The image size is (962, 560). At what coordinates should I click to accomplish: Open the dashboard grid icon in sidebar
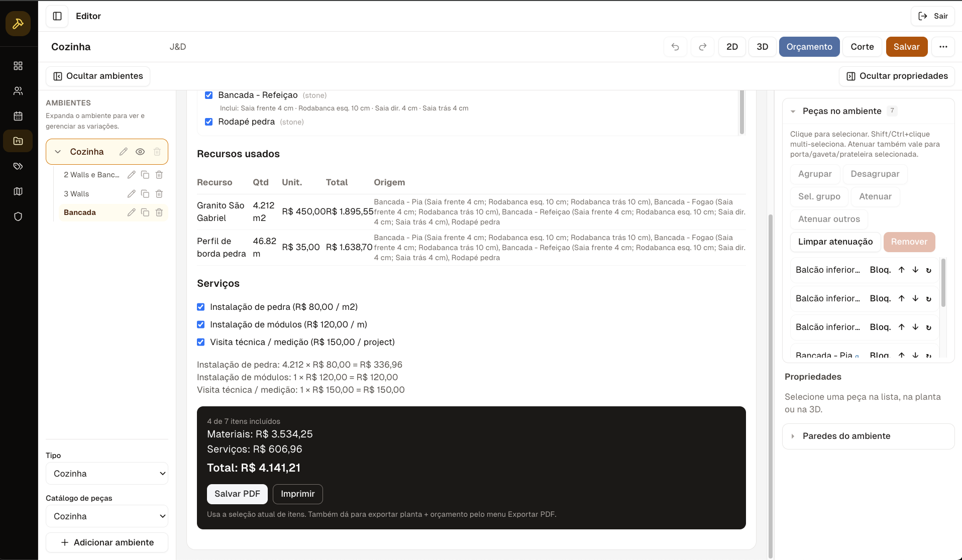[x=18, y=66]
